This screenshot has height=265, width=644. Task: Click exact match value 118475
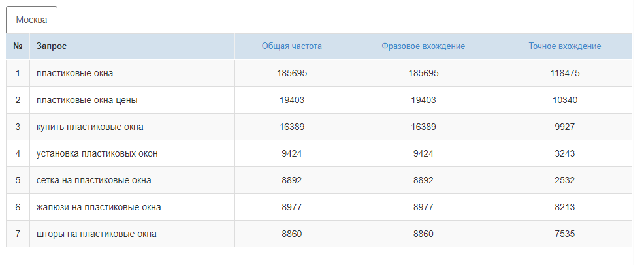[565, 73]
